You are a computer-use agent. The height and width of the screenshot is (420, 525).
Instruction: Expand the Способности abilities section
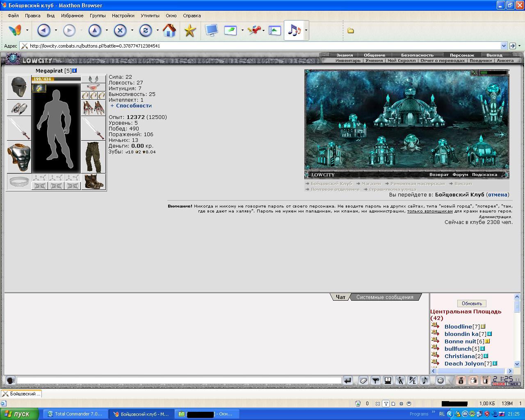[131, 105]
